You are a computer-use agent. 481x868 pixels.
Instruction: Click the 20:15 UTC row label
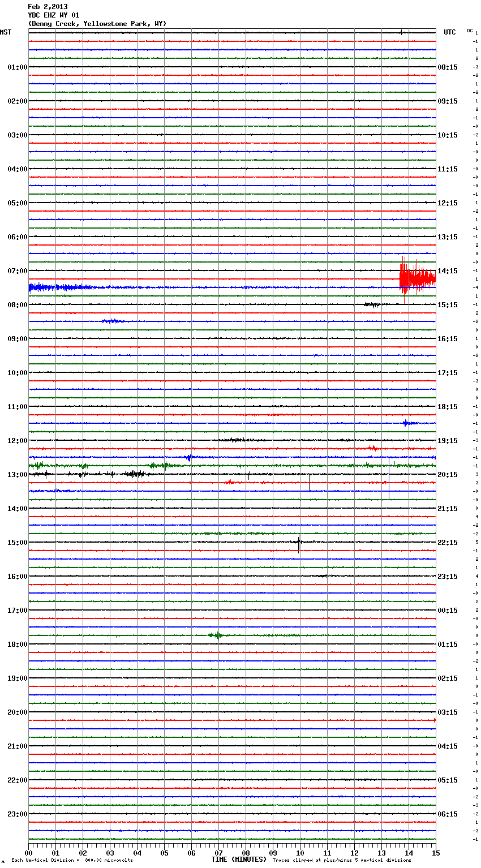[448, 475]
